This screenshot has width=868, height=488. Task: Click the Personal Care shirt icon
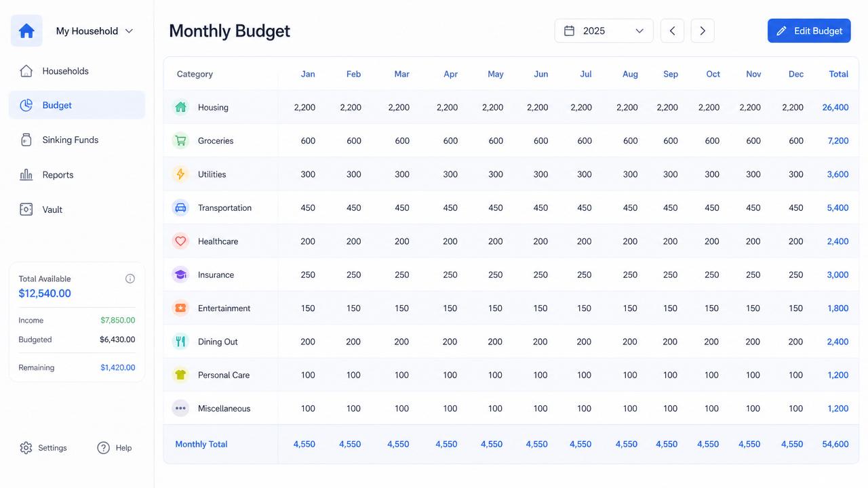180,375
